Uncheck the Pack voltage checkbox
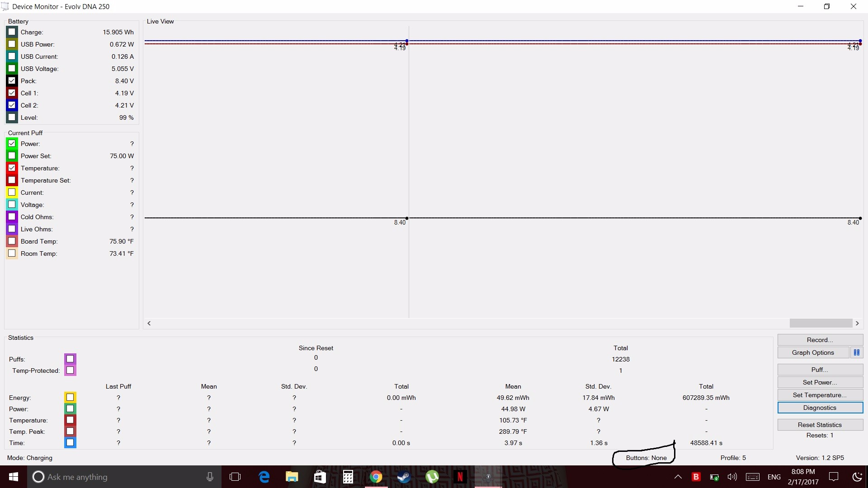The width and height of the screenshot is (868, 488). [12, 81]
